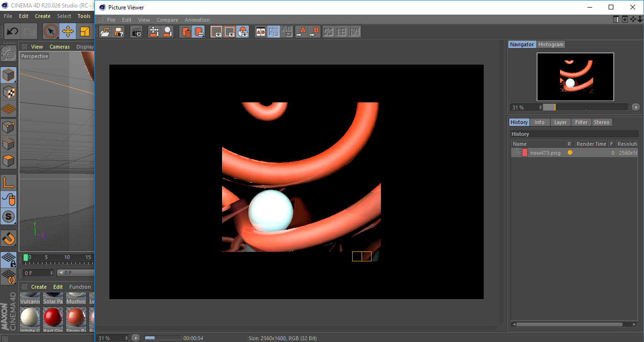
Task: Click Set as B icon
Action: pyautogui.click(x=314, y=32)
